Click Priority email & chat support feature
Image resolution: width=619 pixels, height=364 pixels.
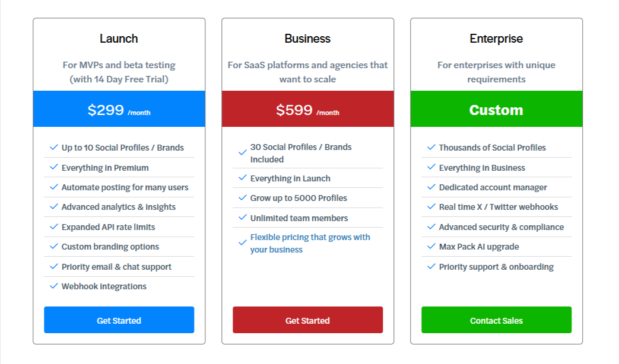(x=116, y=267)
